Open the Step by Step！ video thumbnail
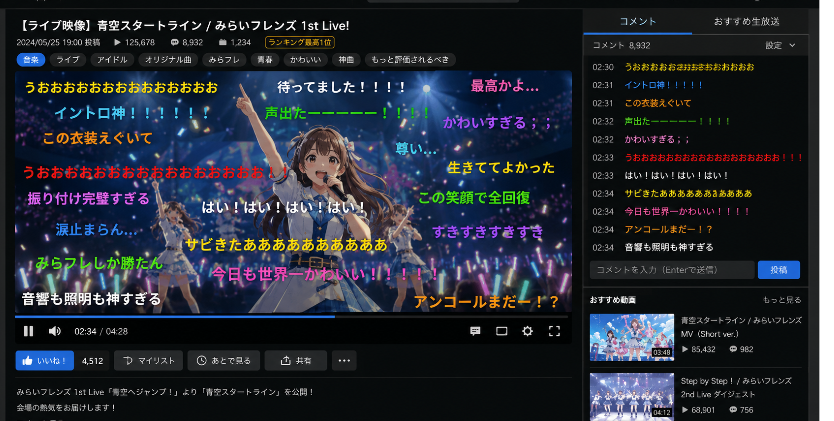 pos(632,397)
